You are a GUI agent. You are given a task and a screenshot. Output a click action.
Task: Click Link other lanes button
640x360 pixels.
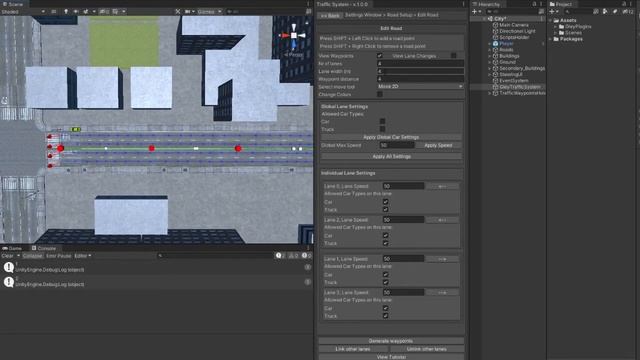[x=353, y=349]
